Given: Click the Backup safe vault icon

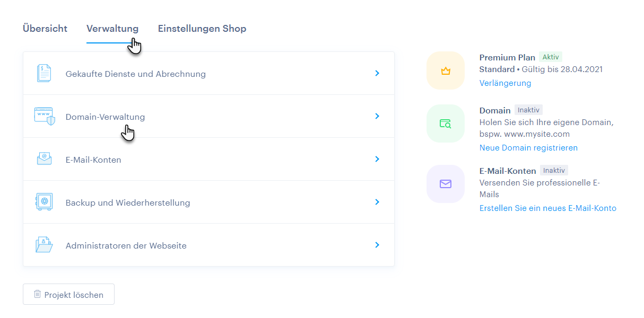Looking at the screenshot, I should (44, 202).
